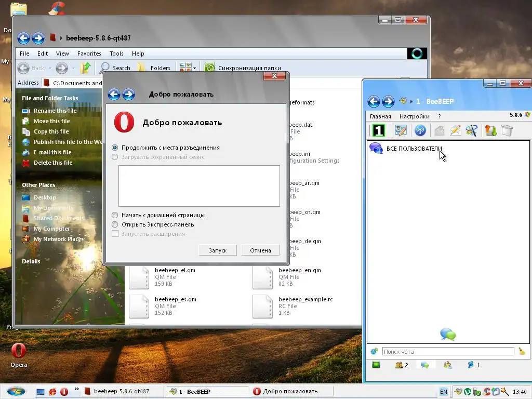The height and width of the screenshot is (399, 532).
Task: Open the Back history dropdown arrow in Explorer
Action: pyautogui.click(x=50, y=68)
